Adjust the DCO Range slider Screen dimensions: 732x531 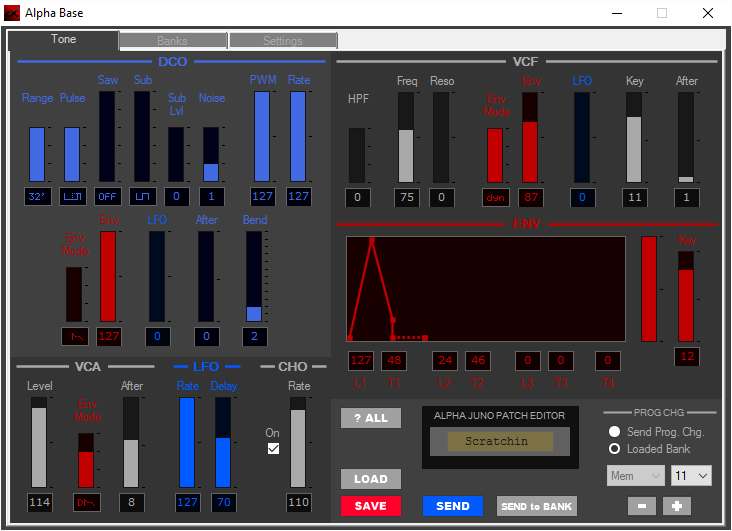pos(37,154)
